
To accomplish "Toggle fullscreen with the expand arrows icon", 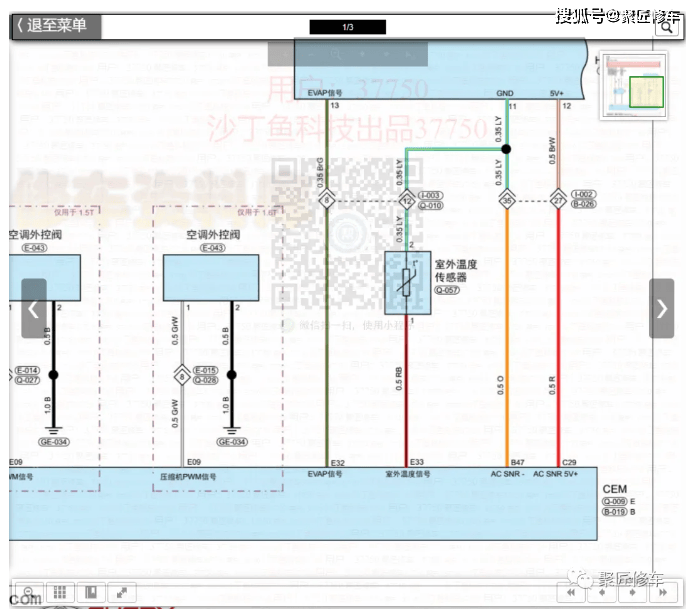I will click(120, 593).
